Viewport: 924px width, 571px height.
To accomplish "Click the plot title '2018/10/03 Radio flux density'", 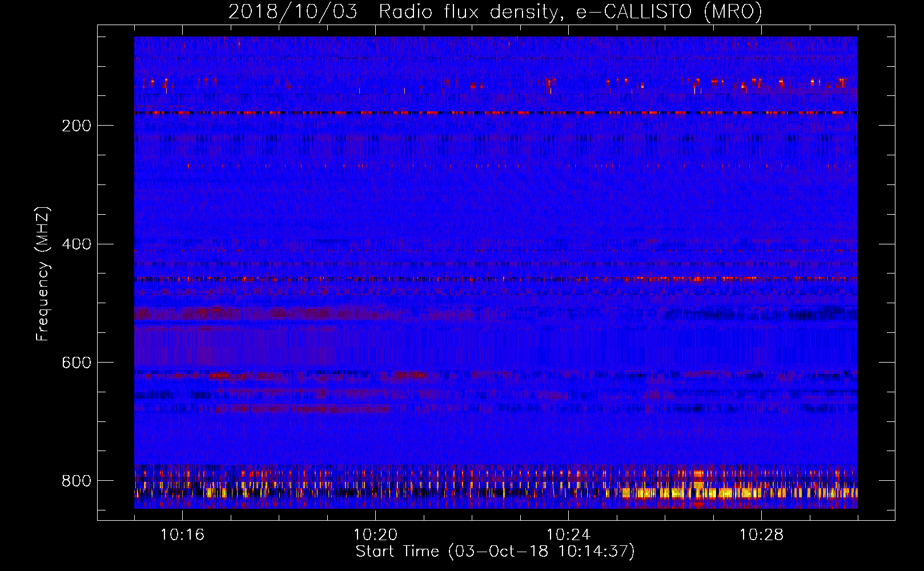I will coord(495,11).
